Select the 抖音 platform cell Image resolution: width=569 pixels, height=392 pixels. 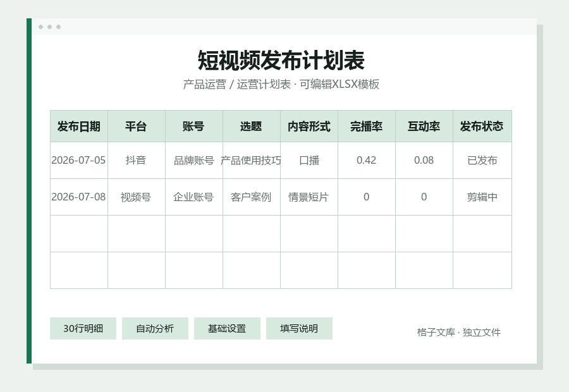click(137, 160)
